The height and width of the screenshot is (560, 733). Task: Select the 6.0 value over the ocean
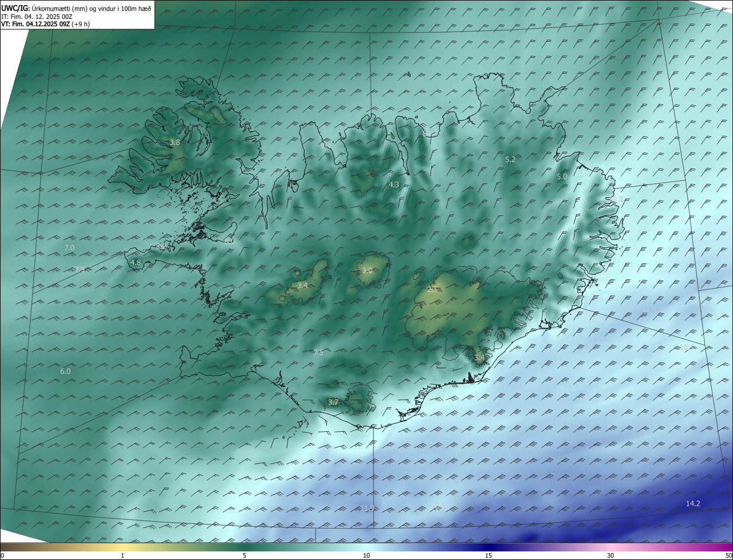pos(66,371)
